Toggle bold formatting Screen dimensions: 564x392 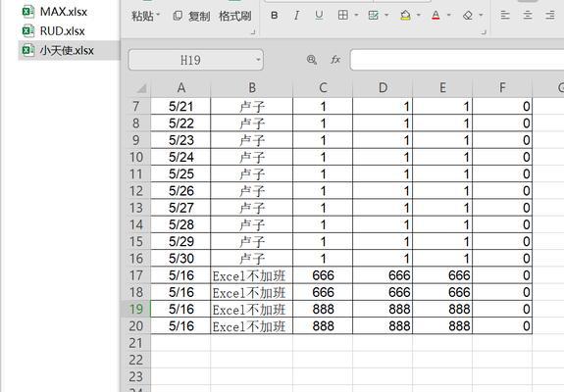click(x=274, y=16)
